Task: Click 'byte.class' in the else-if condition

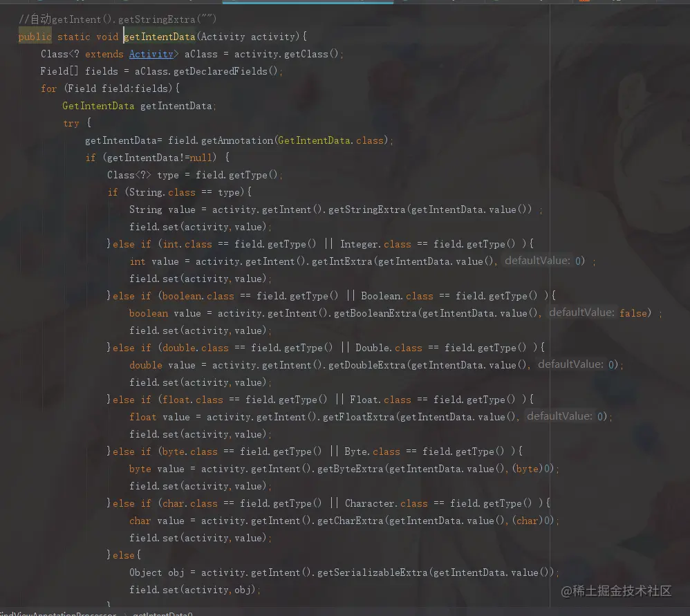Action: (x=189, y=452)
